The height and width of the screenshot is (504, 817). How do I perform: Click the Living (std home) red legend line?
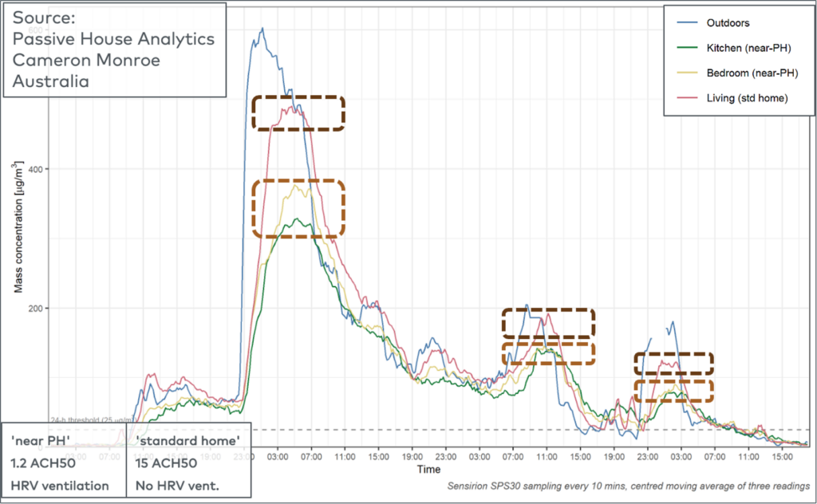pyautogui.click(x=687, y=98)
